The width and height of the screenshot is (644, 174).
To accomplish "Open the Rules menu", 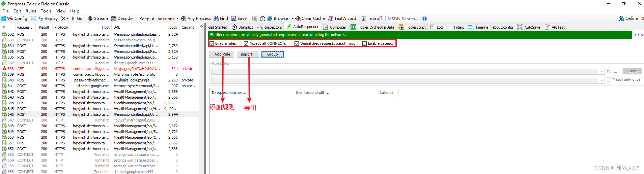I will point(31,11).
